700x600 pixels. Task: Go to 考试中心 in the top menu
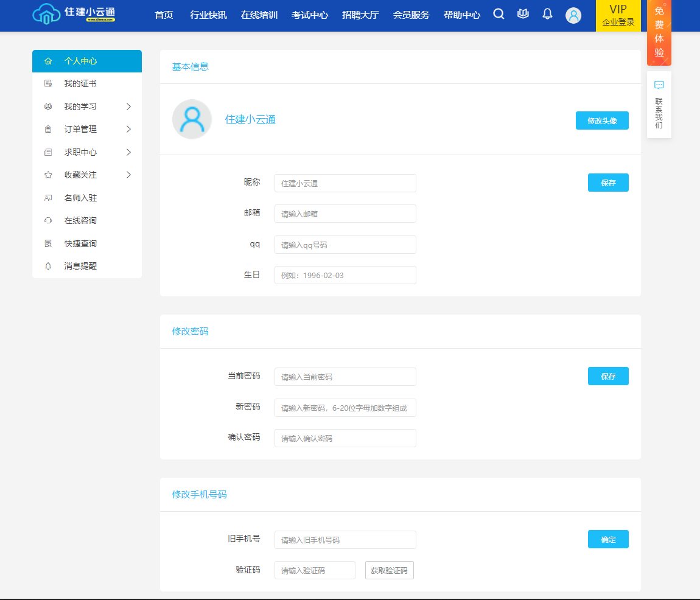[310, 15]
